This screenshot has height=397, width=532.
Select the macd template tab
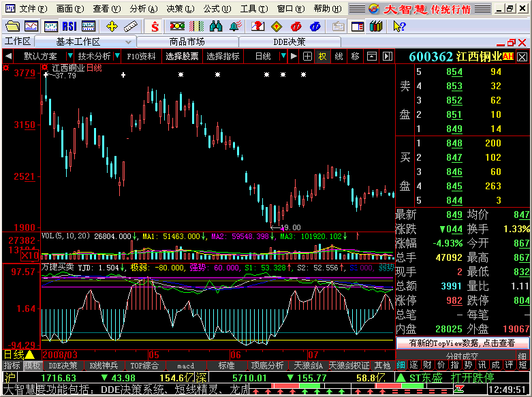[185, 366]
